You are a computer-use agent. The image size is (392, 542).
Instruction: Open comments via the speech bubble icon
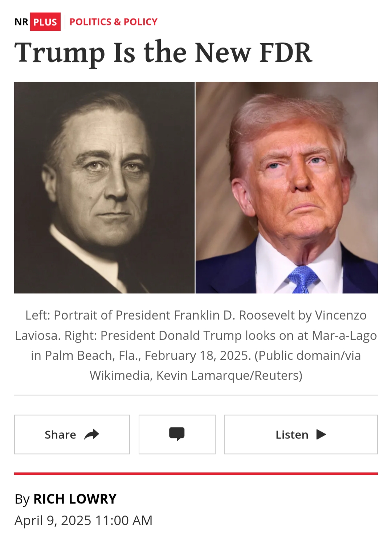(x=177, y=434)
